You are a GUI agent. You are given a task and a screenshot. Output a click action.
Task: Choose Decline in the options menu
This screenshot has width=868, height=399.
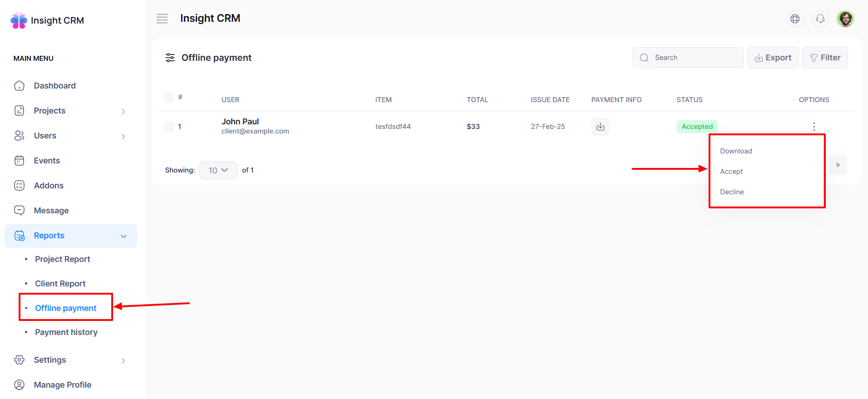pos(732,192)
